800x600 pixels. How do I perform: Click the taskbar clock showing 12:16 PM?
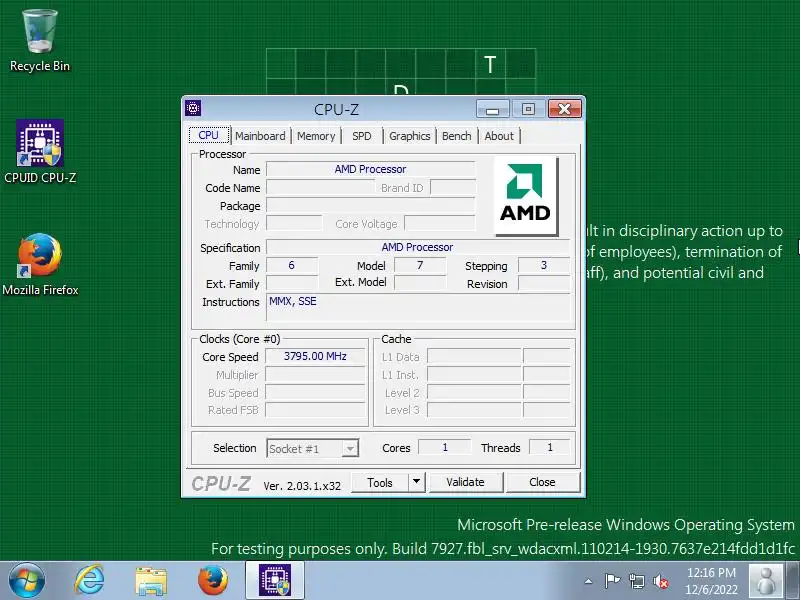click(x=711, y=581)
